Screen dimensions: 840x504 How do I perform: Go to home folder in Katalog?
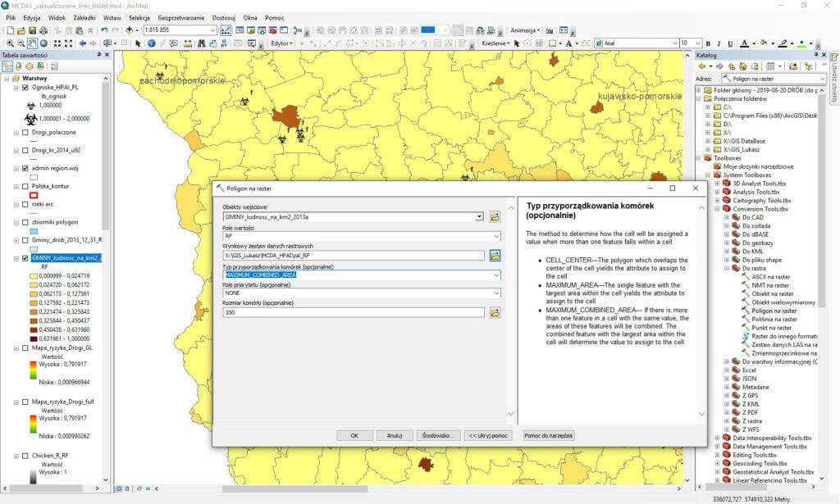[x=743, y=66]
